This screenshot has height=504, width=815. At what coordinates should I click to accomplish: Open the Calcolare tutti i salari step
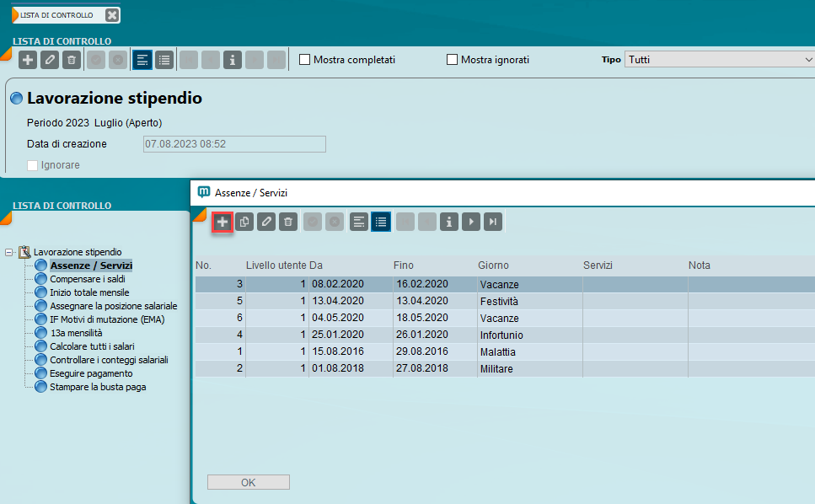coord(92,346)
